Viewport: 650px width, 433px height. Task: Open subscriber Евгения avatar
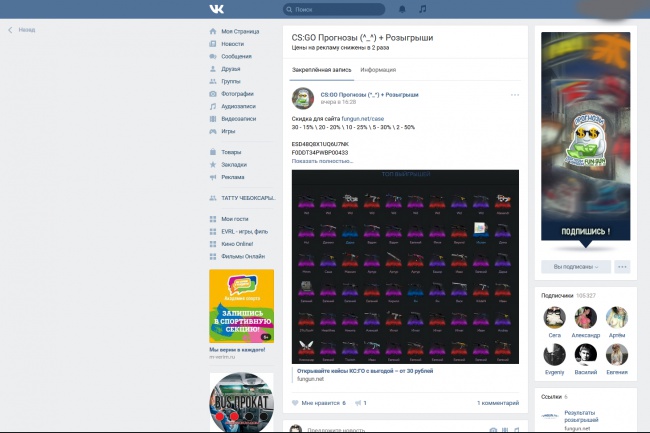pos(617,355)
